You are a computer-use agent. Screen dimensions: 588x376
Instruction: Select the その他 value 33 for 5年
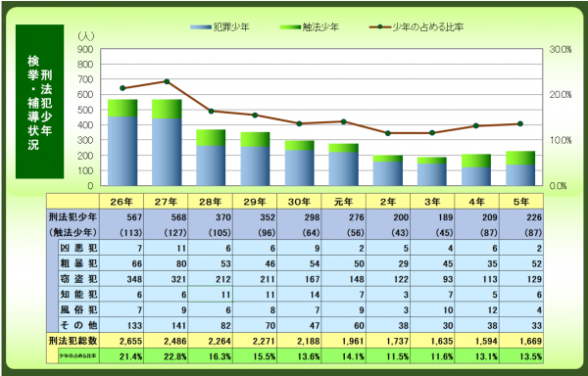click(521, 325)
